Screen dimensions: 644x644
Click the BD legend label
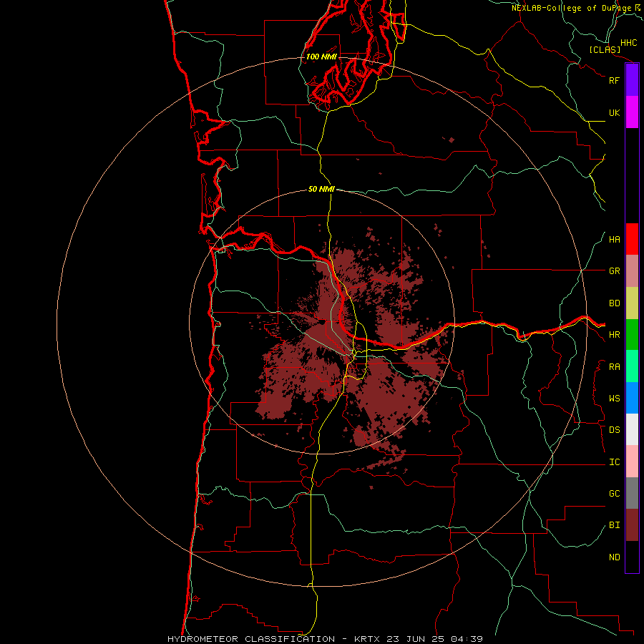[x=614, y=303]
